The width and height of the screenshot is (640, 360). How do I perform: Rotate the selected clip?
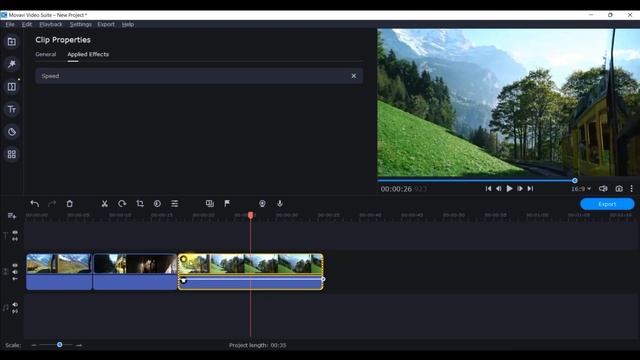122,204
